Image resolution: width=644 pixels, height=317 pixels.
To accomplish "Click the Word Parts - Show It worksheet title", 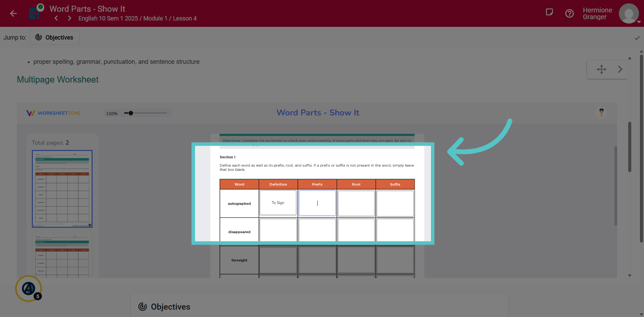I will (318, 113).
